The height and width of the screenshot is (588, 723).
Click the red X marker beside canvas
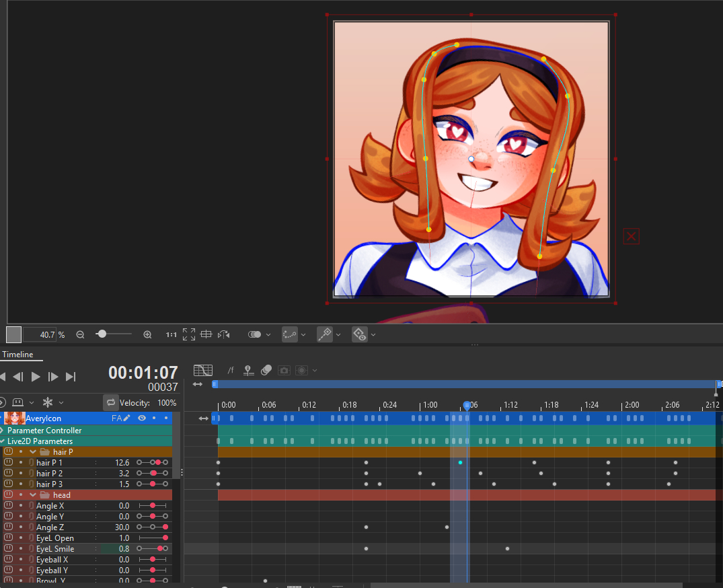pos(631,236)
